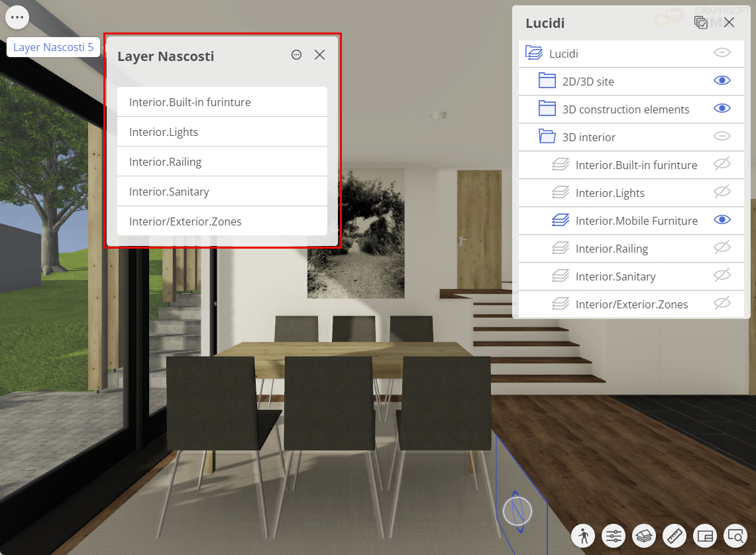Hide the Interior.Mobile Furniture layer
756x555 pixels.
coord(722,220)
